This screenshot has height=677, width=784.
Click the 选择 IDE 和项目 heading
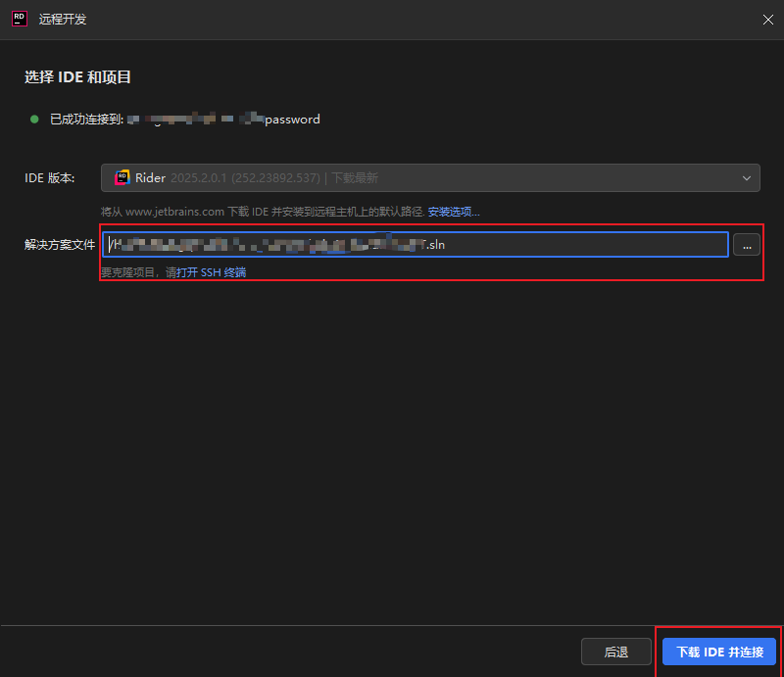[77, 77]
